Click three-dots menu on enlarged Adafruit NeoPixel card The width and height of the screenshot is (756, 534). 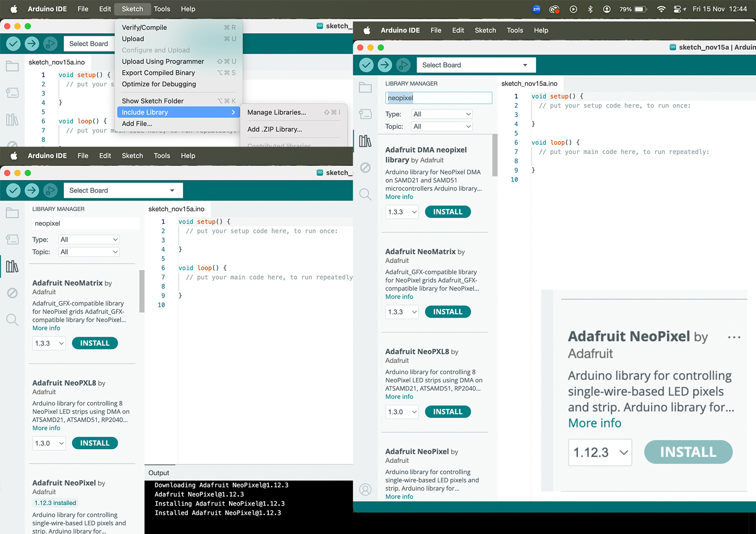[734, 337]
